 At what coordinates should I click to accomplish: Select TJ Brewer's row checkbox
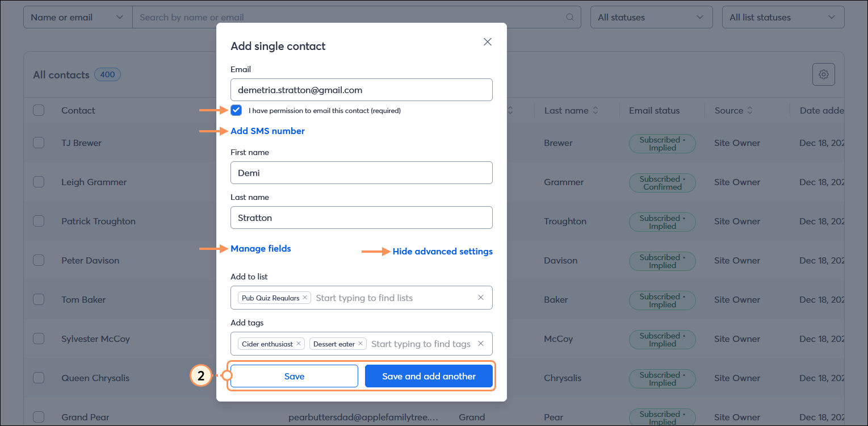coord(39,143)
